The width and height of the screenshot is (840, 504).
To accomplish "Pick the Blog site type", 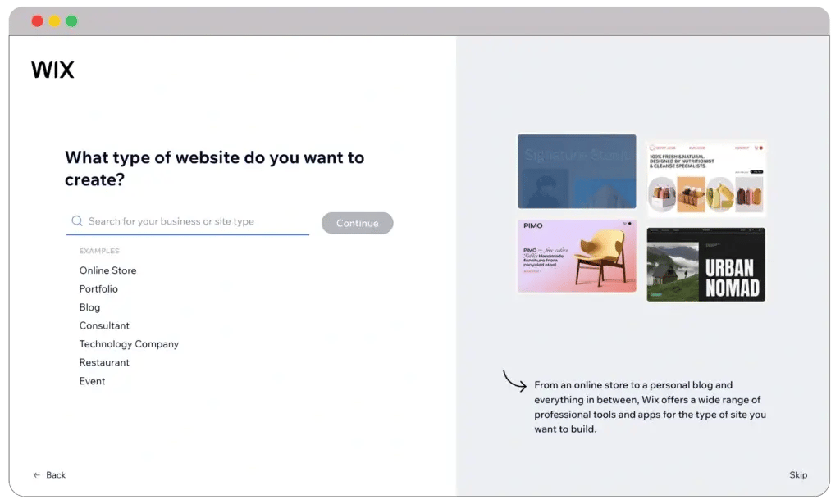I will click(89, 307).
